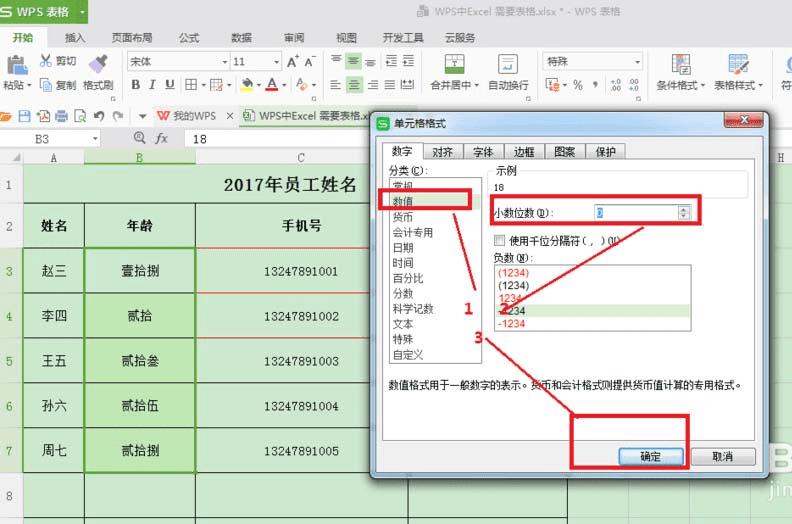
Task: Click the Conditional Formatting icon
Action: pos(681,64)
